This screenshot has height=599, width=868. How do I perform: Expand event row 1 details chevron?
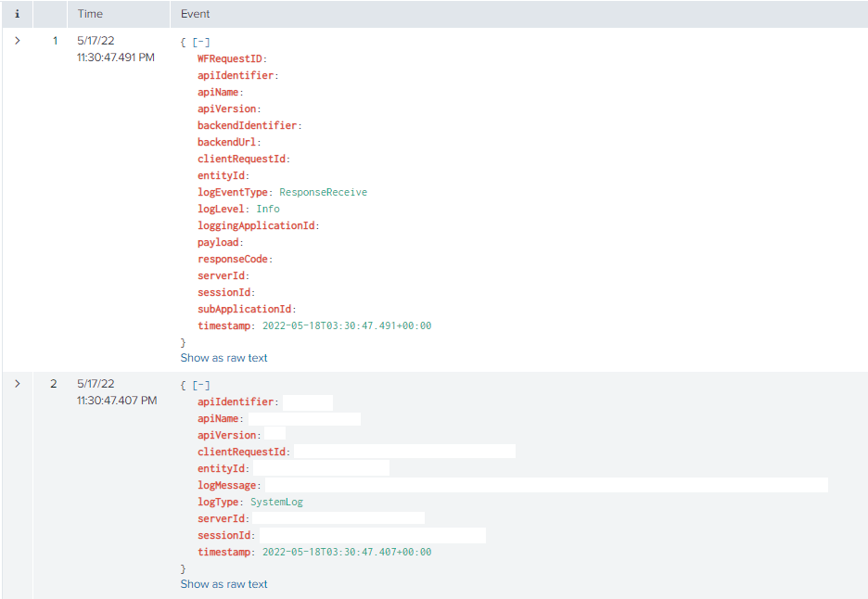tap(17, 41)
